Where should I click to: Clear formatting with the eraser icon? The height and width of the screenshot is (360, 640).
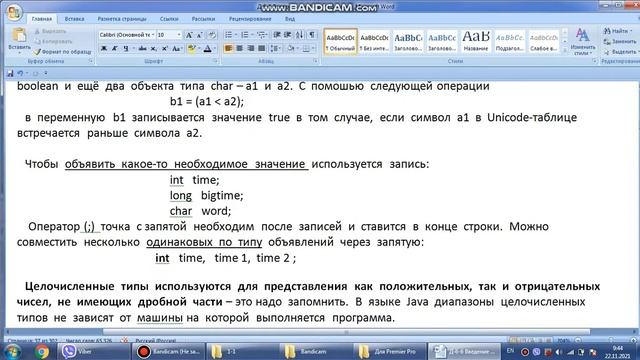tap(212, 36)
